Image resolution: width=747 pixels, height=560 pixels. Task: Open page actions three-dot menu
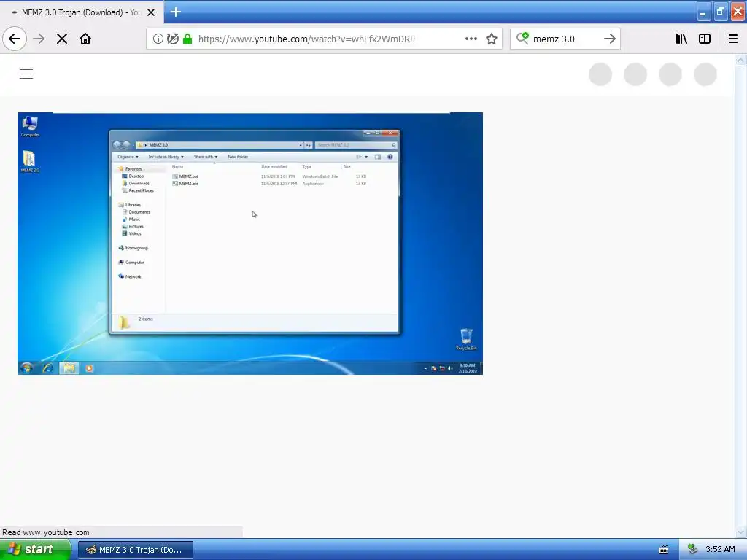[x=471, y=39]
